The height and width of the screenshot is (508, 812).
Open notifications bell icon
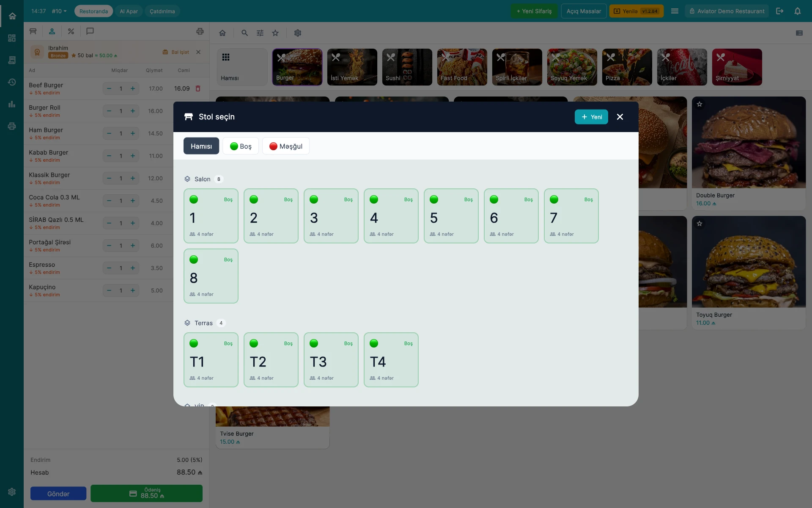(798, 11)
